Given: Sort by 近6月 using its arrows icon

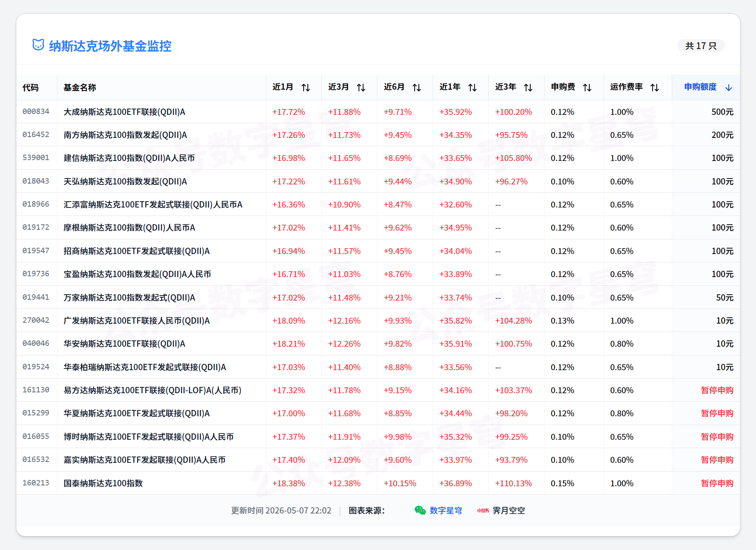Looking at the screenshot, I should [417, 87].
